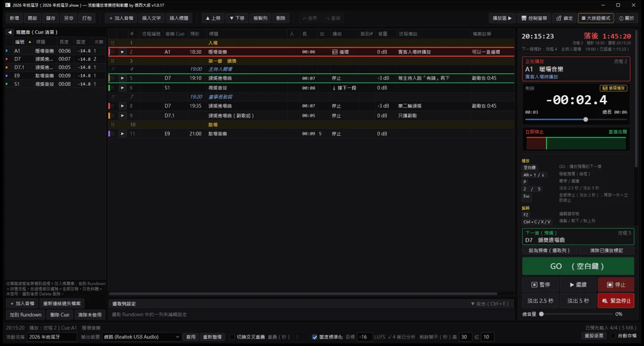This screenshot has width=644, height=346.
Task: Click the drag handle of row 3 第一節 頒獎
Action: click(113, 61)
